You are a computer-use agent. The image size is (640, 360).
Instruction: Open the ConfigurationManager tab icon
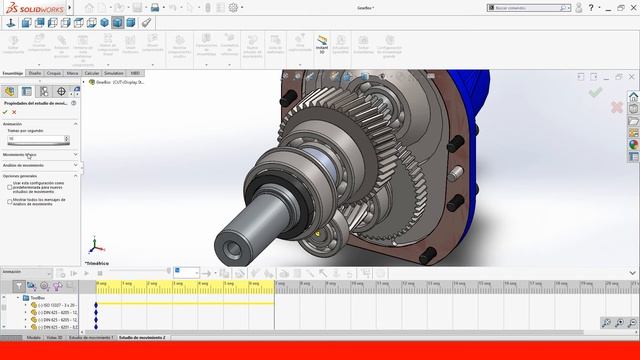point(44,91)
